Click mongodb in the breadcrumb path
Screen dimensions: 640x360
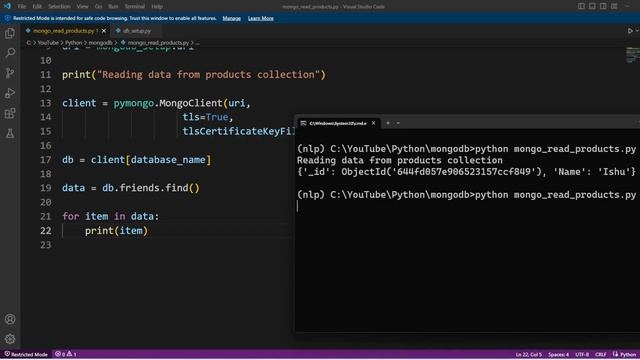[100, 43]
